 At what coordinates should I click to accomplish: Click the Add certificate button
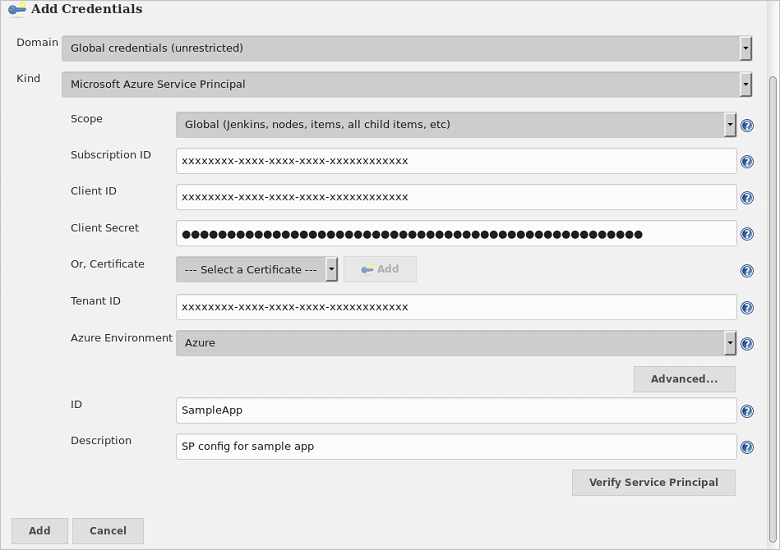[380, 269]
